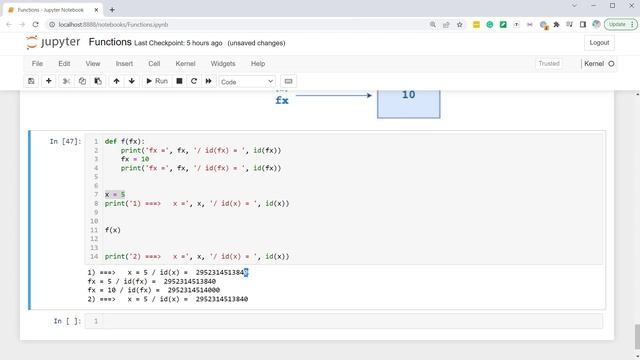Screen dimensions: 640x360
Task: Open media controls icon in browser toolbar
Action: [569, 24]
